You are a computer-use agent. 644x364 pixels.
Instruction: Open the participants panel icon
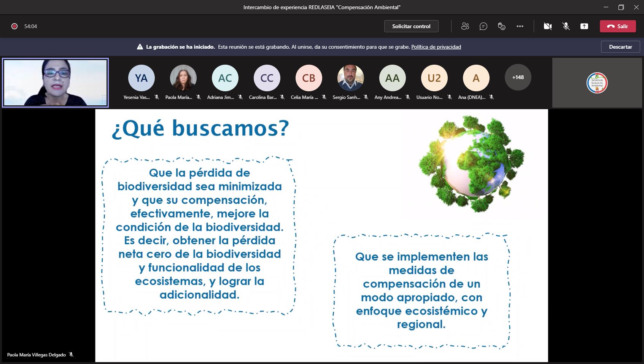465,26
